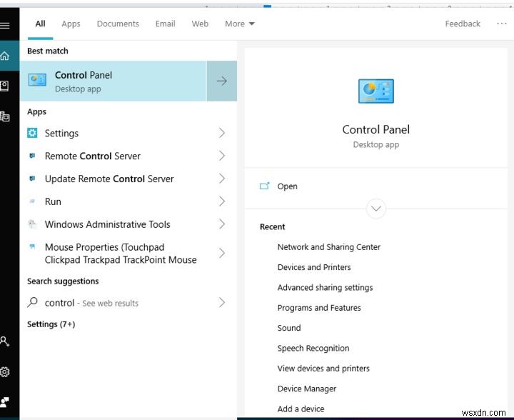Switch to the Apps tab
This screenshot has height=420, width=514.
71,24
